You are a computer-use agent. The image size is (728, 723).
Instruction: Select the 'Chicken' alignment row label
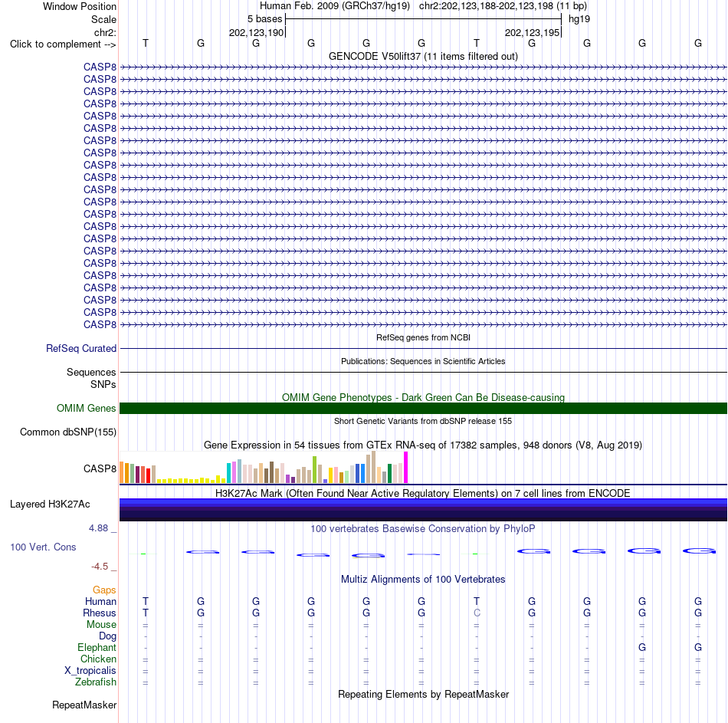(x=98, y=659)
